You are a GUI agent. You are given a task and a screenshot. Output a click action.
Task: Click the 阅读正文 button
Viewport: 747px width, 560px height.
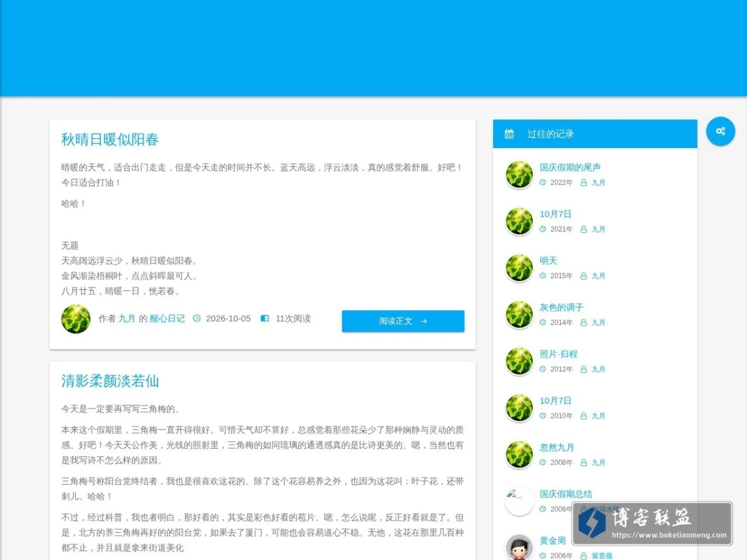coord(403,321)
